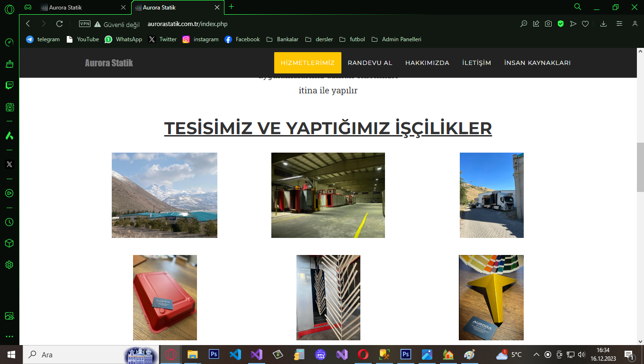Open the X (Twitter) sidebar panel
The width and height of the screenshot is (644, 364).
pos(9,164)
